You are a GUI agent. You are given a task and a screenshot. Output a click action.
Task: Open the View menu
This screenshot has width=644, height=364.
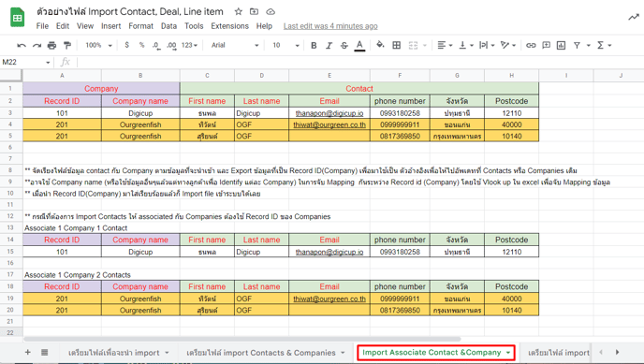point(85,26)
